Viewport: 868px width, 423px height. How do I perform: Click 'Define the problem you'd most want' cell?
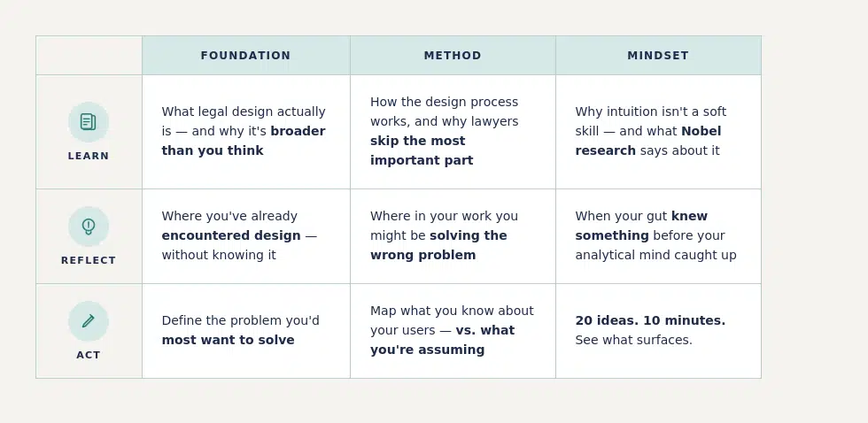tap(246, 331)
